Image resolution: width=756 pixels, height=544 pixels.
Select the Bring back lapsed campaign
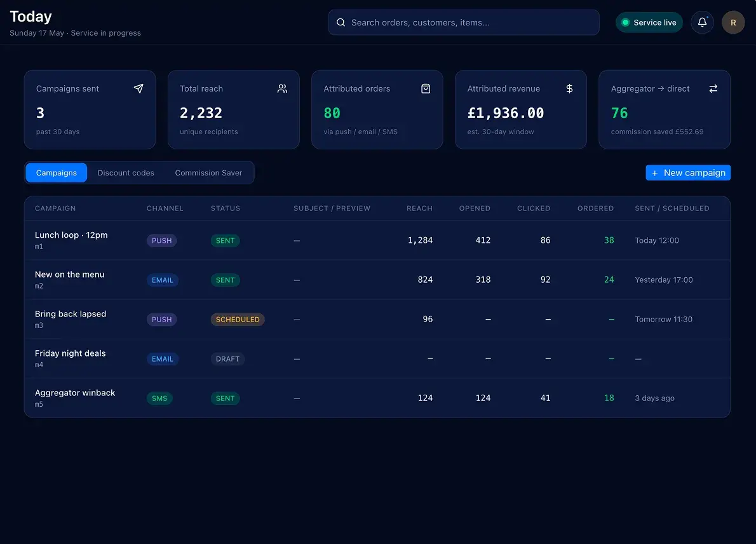377,319
